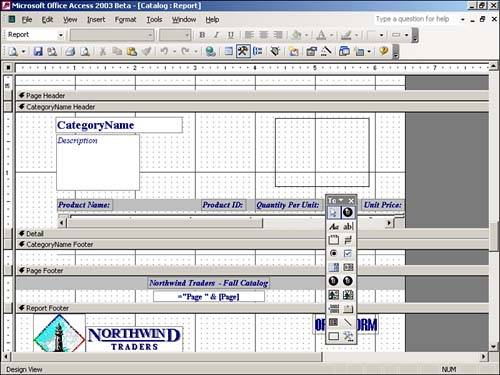Open the Window menu
The image size is (500, 375).
184,19
